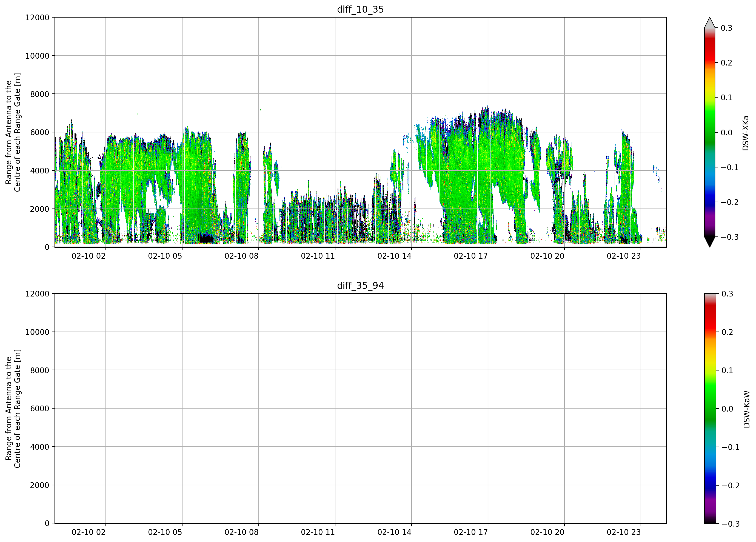Click the 12000 y-axis label in top plot
Screen dimensions: 756x542
coord(37,17)
